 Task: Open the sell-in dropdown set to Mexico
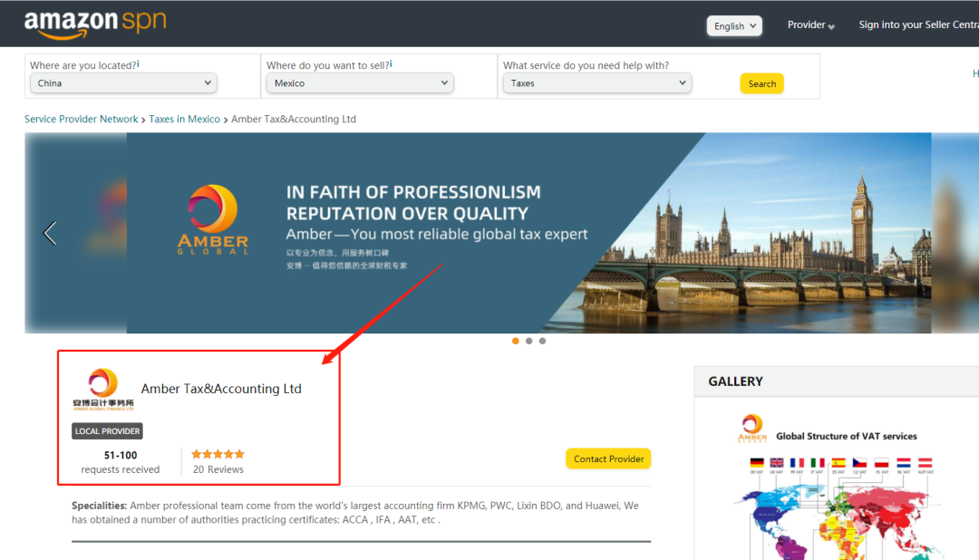tap(360, 83)
